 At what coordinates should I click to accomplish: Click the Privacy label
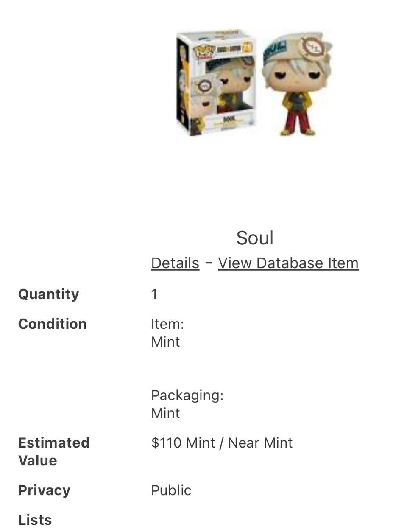(x=44, y=490)
